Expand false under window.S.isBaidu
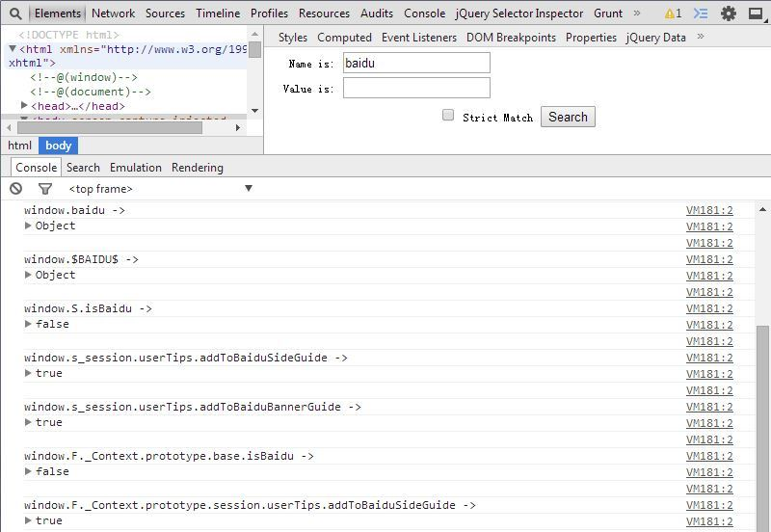Viewport: 771px width, 532px height. click(x=28, y=324)
